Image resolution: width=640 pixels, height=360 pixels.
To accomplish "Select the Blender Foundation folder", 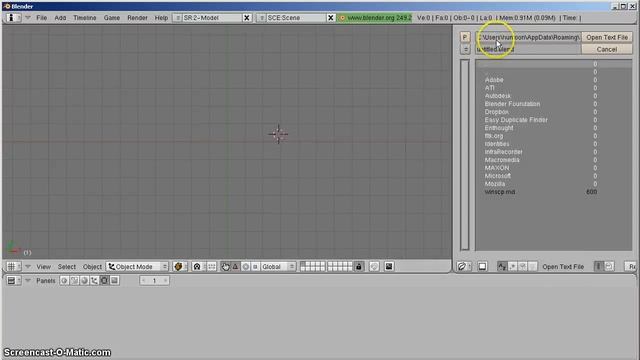I will pyautogui.click(x=512, y=104).
